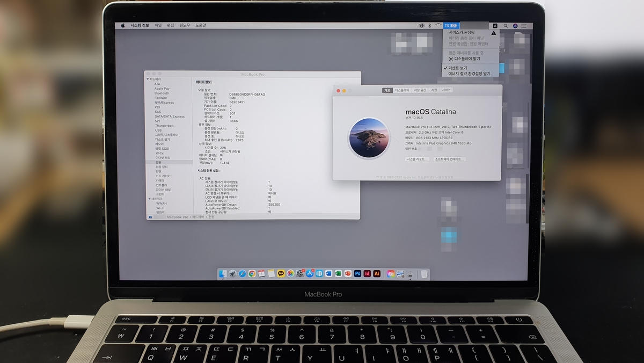644x363 pixels.
Task: Click the Wi-Fi status icon
Action: point(438,26)
